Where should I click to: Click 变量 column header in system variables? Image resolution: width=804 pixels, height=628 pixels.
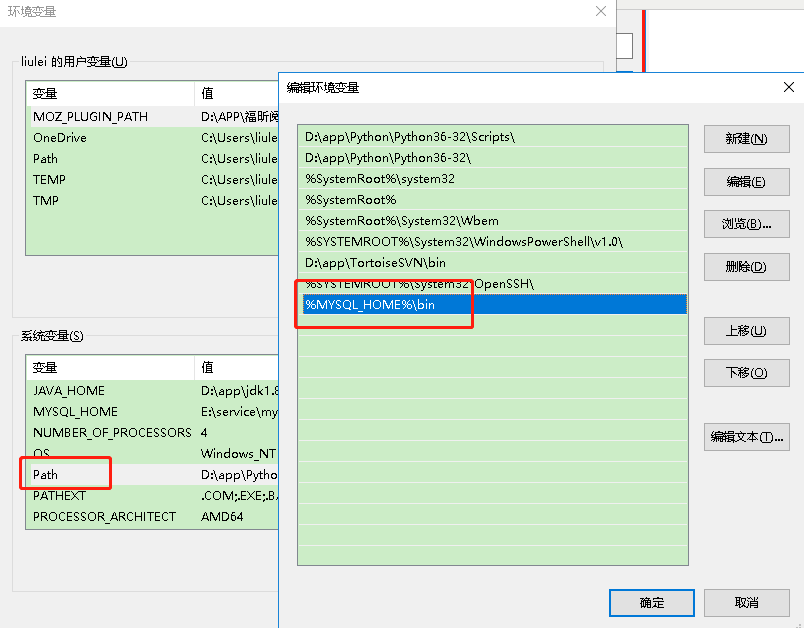[110, 368]
